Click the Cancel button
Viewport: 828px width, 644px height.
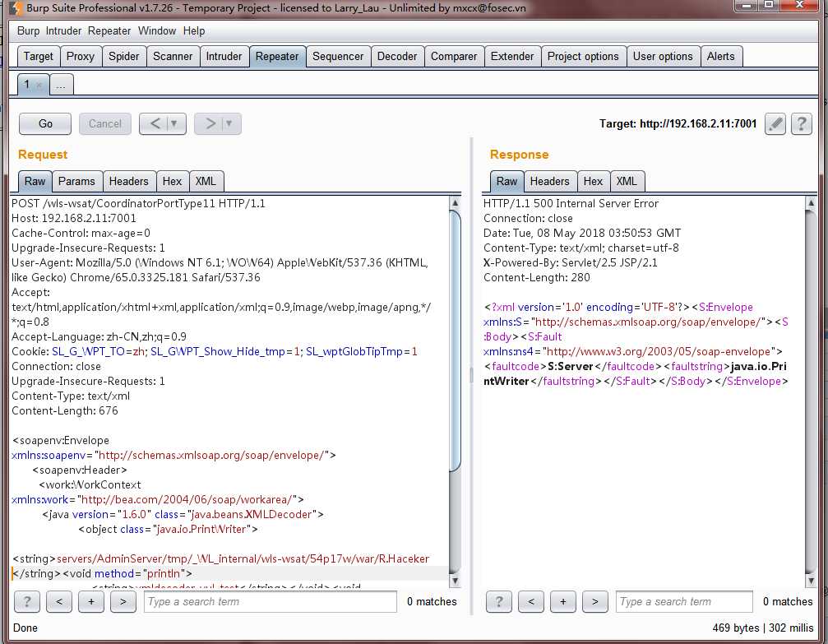105,123
